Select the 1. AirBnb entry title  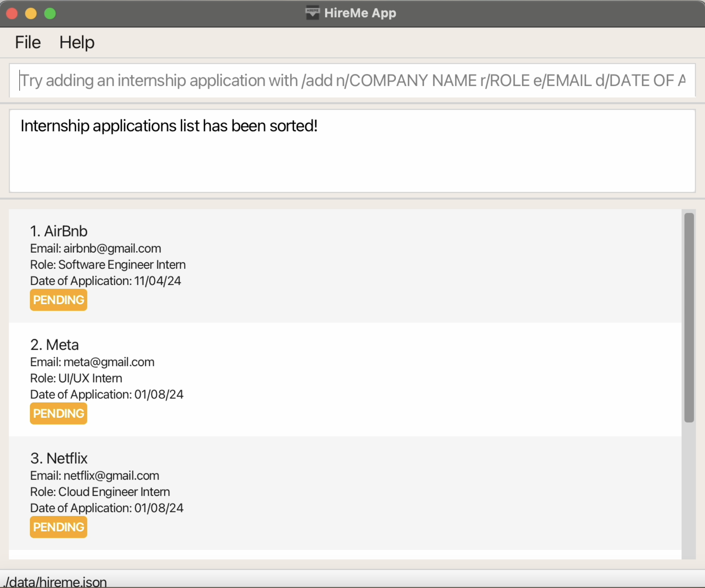pos(59,231)
